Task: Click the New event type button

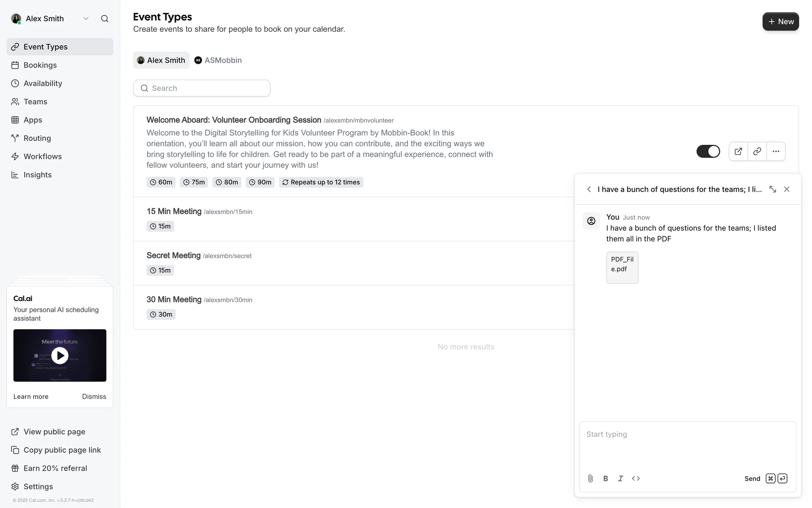Action: [780, 22]
